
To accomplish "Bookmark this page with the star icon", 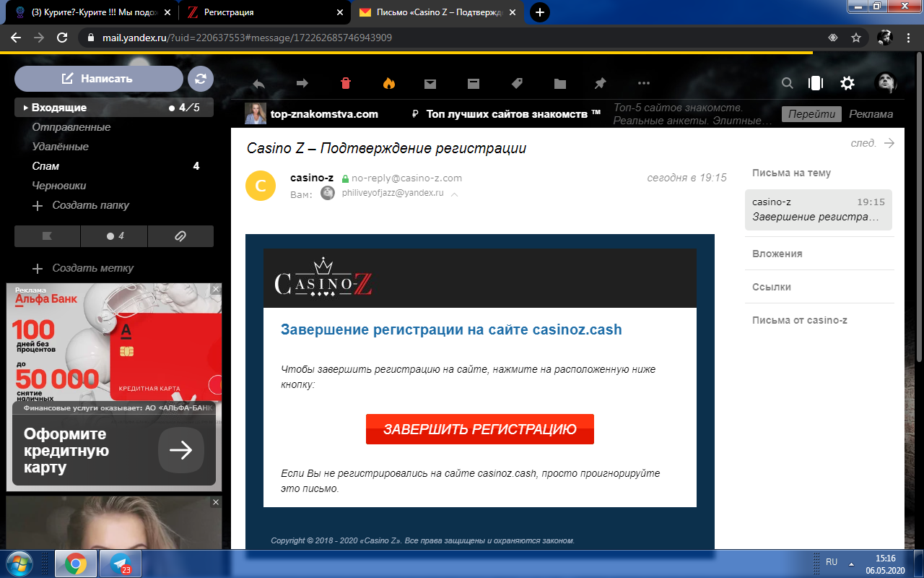I will pos(856,38).
